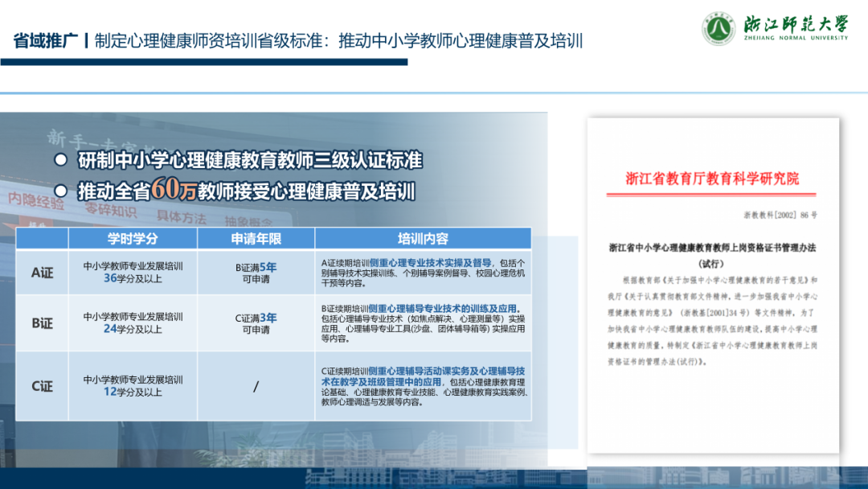Select the 申请年限 table header
The image size is (868, 489).
tap(256, 239)
